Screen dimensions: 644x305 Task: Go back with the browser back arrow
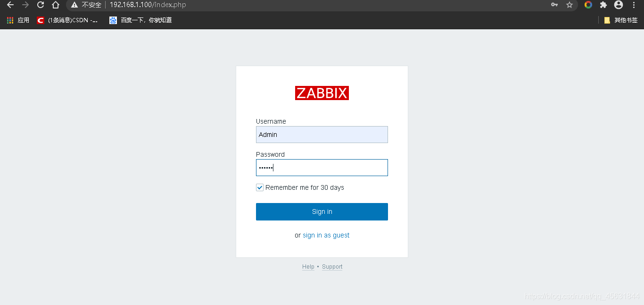click(x=10, y=5)
